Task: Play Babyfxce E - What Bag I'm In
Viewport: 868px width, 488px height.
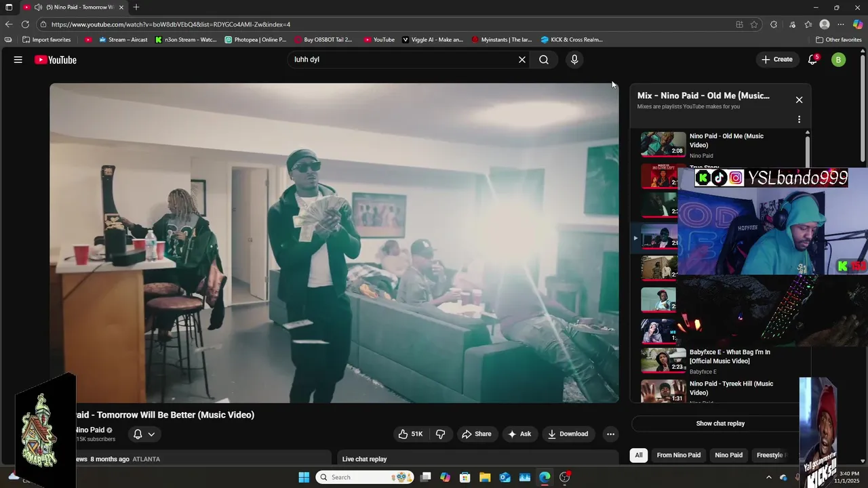Action: tap(719, 361)
